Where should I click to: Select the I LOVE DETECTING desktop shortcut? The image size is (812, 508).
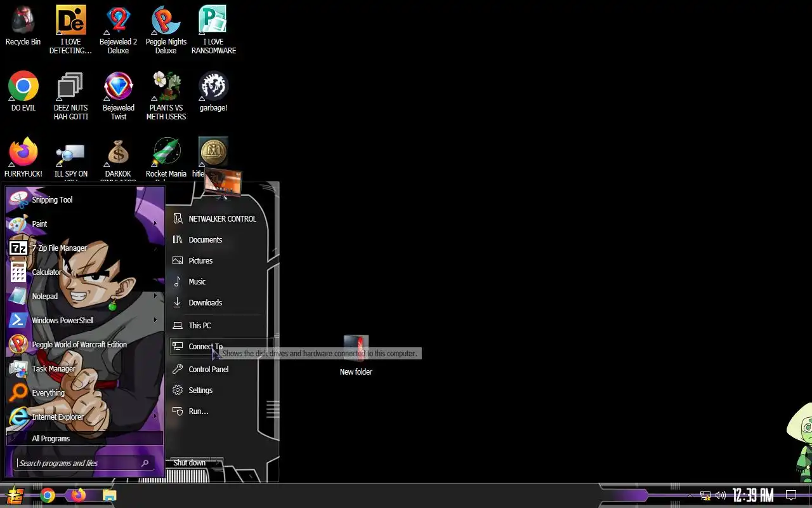(70, 30)
